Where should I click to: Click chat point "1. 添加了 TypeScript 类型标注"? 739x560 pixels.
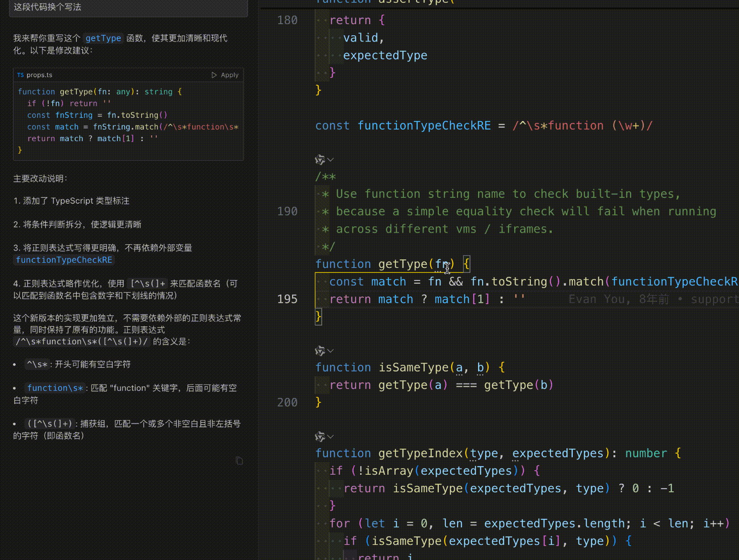[71, 201]
